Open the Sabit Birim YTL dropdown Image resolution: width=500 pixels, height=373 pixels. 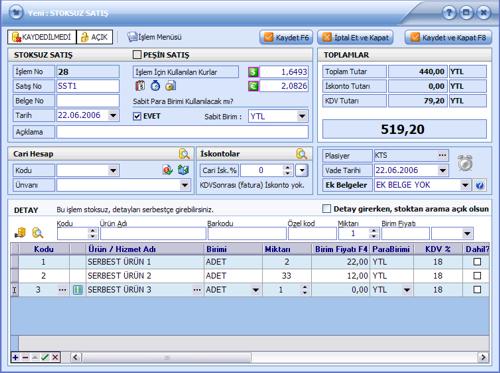click(302, 116)
